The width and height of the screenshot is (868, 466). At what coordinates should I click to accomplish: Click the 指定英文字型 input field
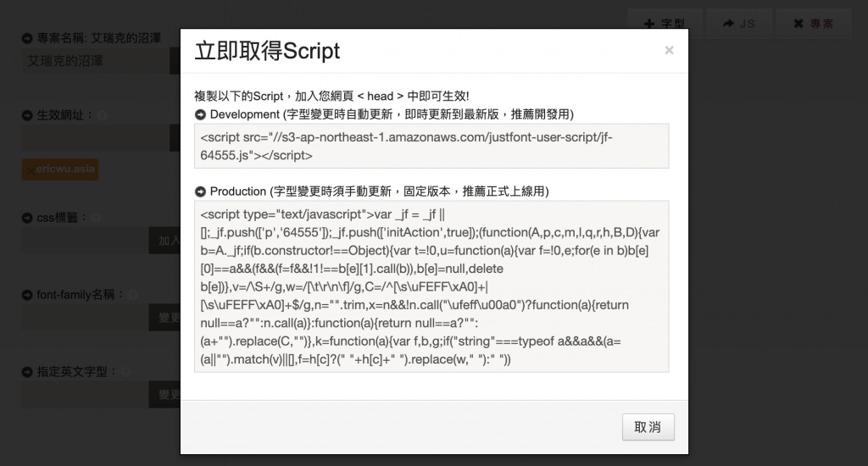(86, 395)
